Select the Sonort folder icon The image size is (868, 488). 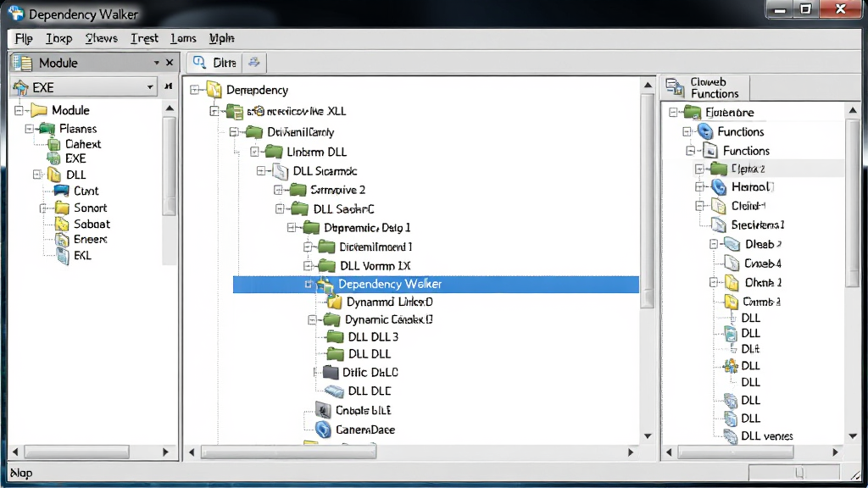(62, 208)
